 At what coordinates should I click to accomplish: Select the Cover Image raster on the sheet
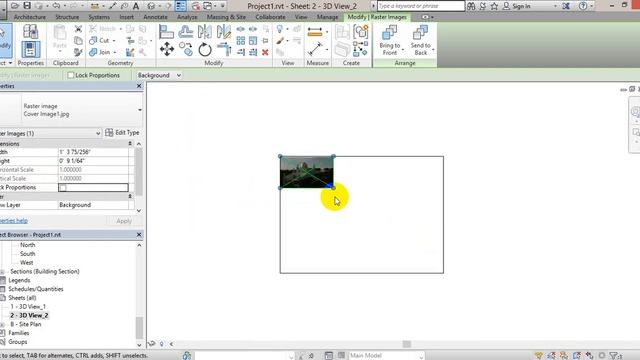[307, 172]
